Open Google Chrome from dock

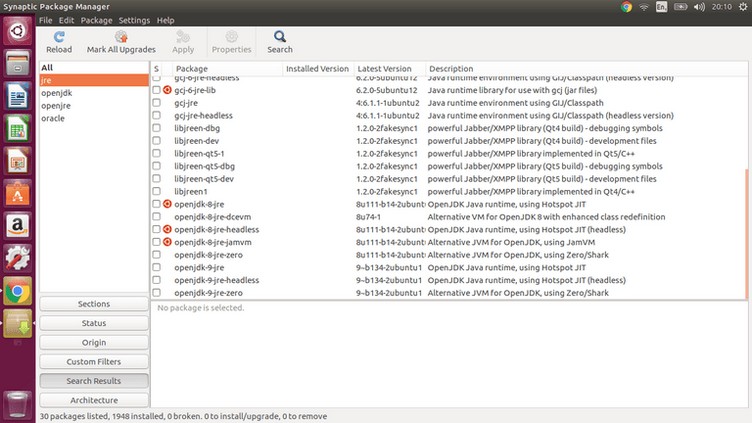pos(18,291)
